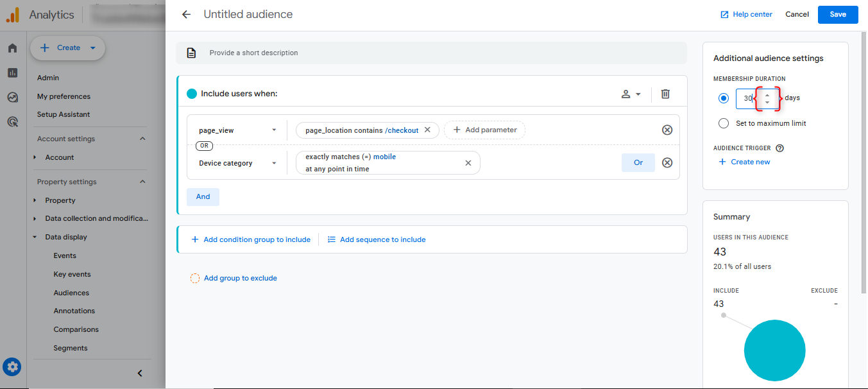This screenshot has width=868, height=389.
Task: Collapse the left navigation with chevron
Action: pyautogui.click(x=140, y=373)
